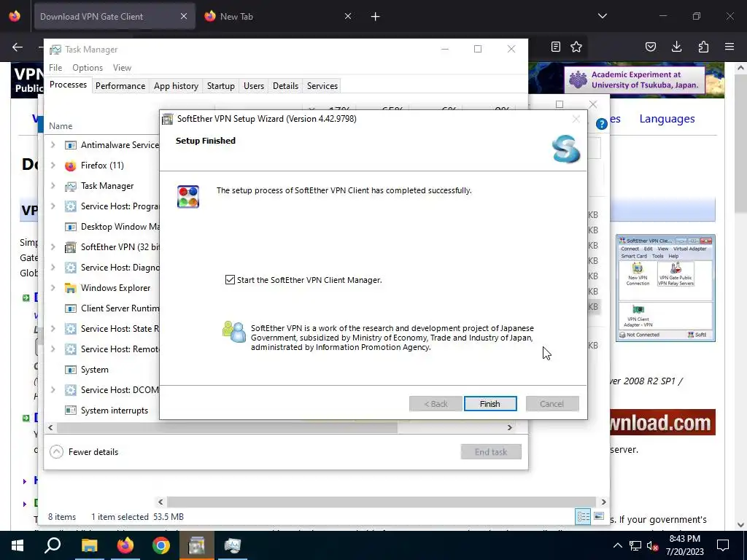Bookmark this page with star icon

coord(576,47)
